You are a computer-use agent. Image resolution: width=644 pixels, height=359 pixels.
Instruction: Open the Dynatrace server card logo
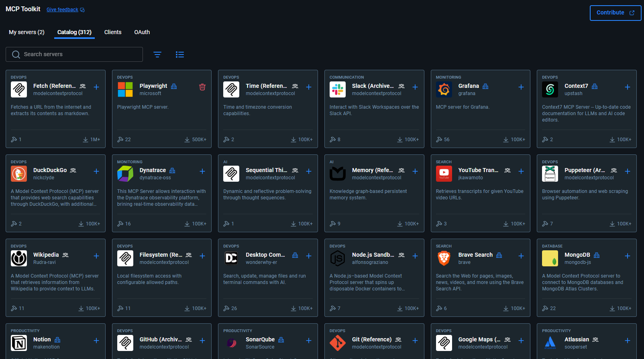[125, 174]
